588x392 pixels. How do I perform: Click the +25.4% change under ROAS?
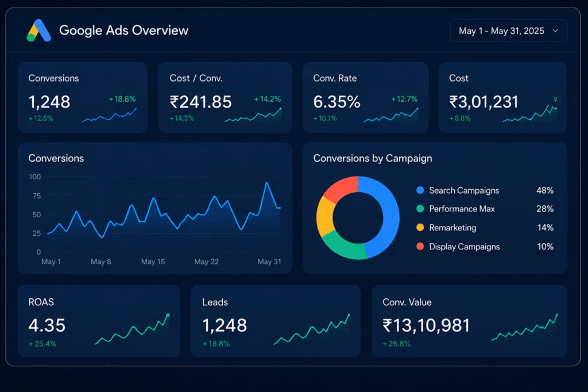point(42,344)
